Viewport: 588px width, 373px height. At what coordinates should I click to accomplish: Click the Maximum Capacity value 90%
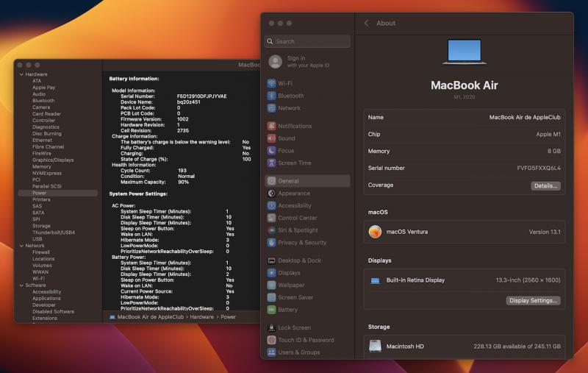tap(183, 182)
